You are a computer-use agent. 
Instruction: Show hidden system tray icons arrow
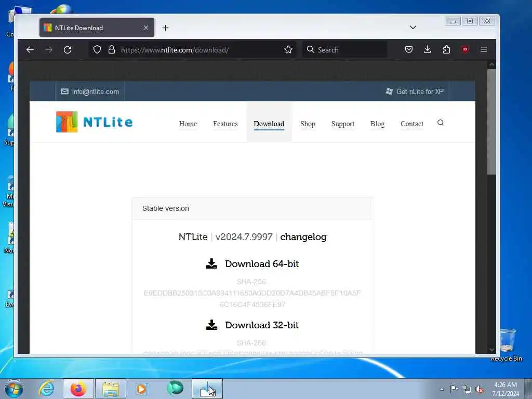442,389
